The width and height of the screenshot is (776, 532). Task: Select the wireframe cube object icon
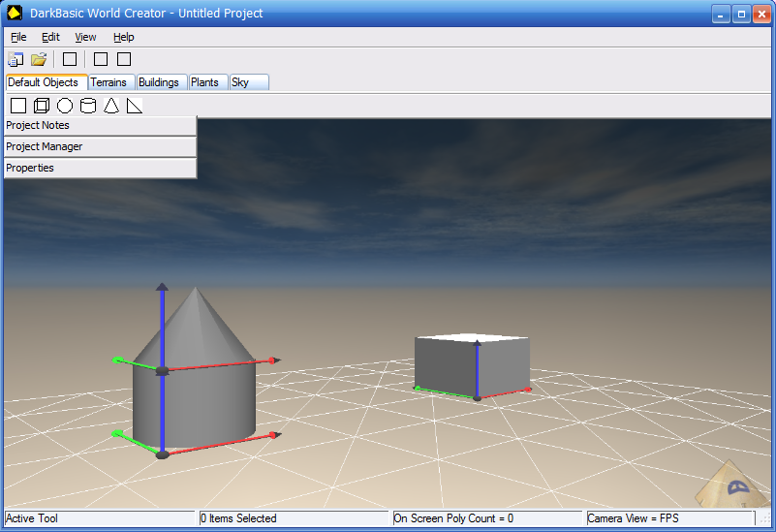pyautogui.click(x=42, y=106)
